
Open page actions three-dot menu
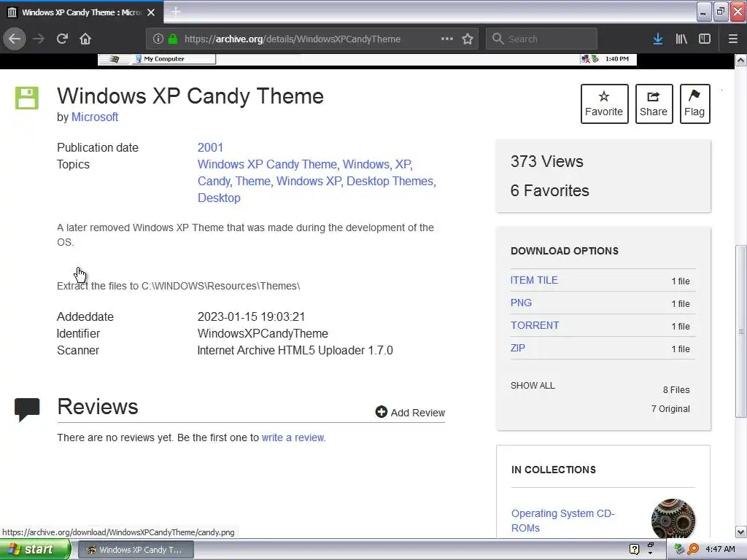coord(447,39)
